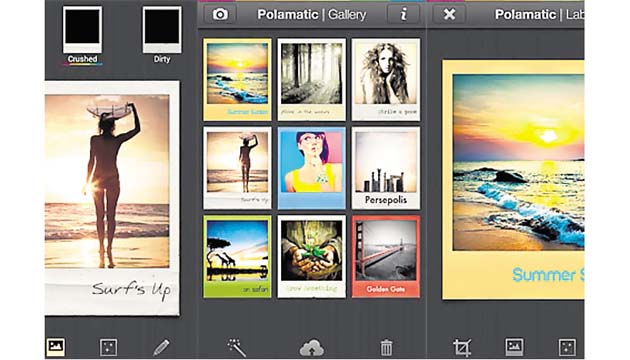630x360 pixels.
Task: Open the surfer silhouette gallery thumbnail
Action: point(237,168)
